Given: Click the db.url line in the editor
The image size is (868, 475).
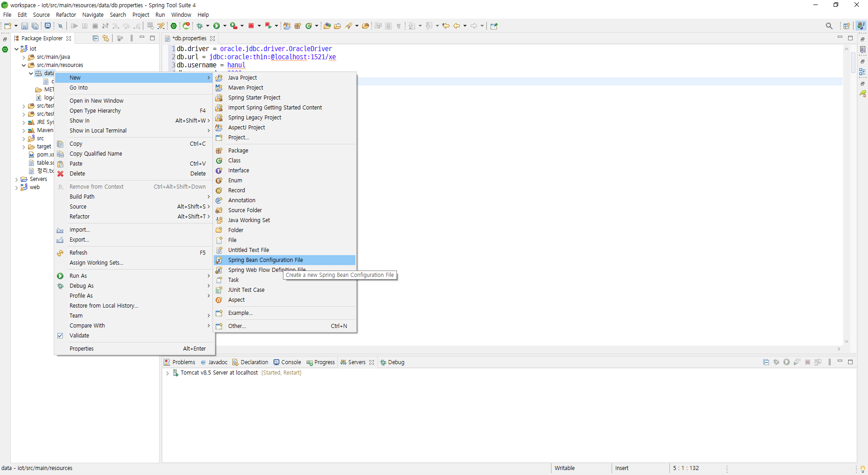Looking at the screenshot, I should click(256, 57).
